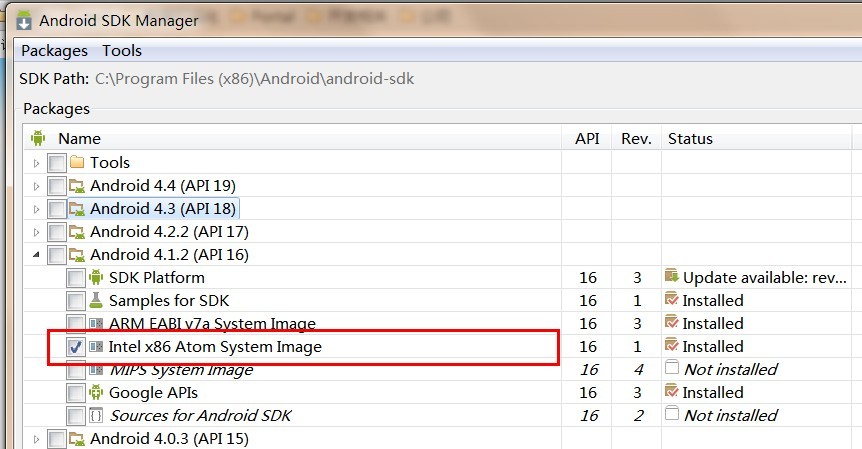The image size is (862, 449).
Task: Click the Android 4.0.3 platform folder icon
Action: point(77,439)
